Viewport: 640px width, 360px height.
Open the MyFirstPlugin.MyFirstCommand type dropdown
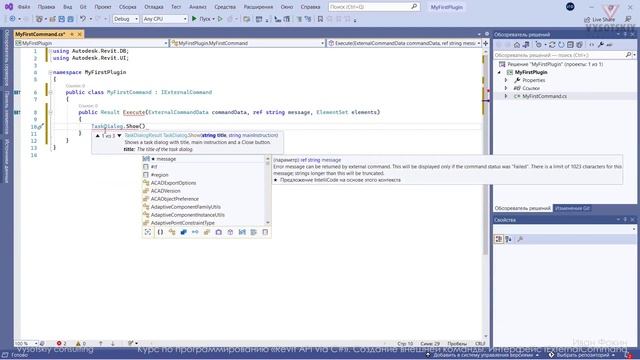pos(248,43)
